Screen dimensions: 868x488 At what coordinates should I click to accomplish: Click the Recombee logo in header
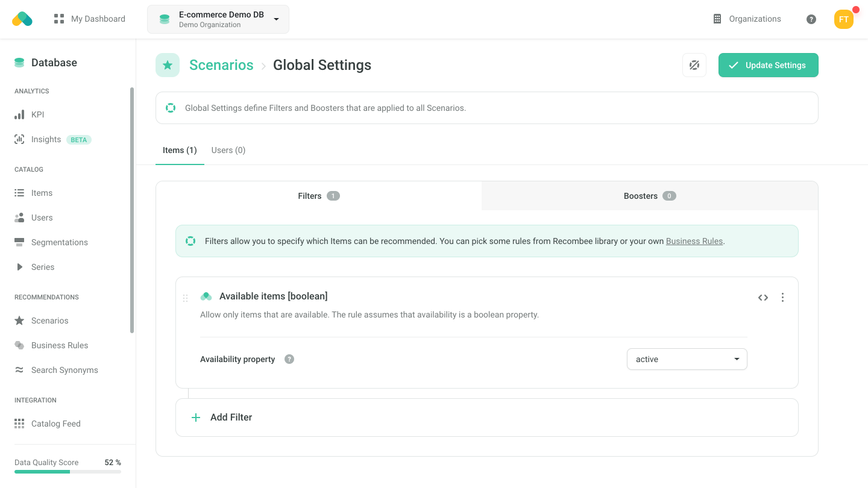point(22,19)
